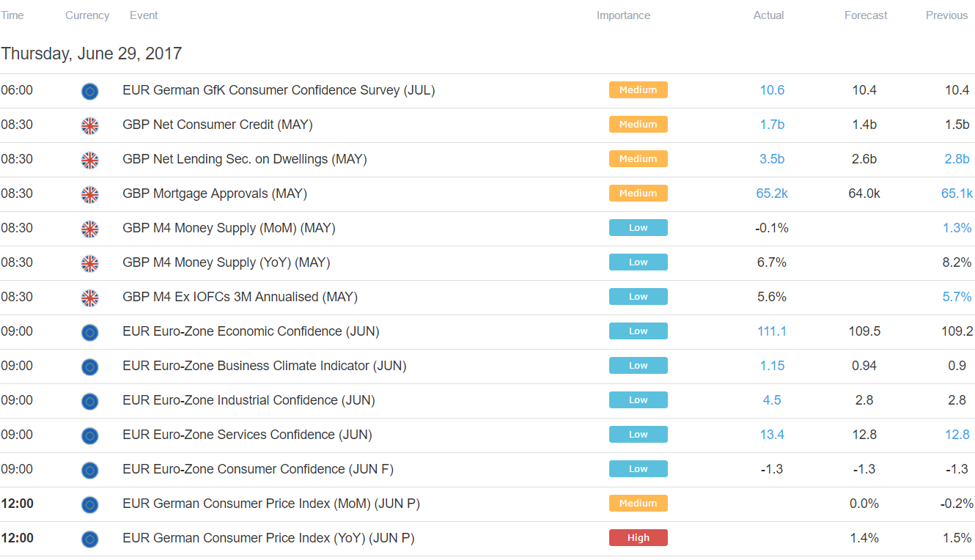
Task: Click EUR flag beside Consumer Confidence (JUN F)
Action: click(x=89, y=470)
